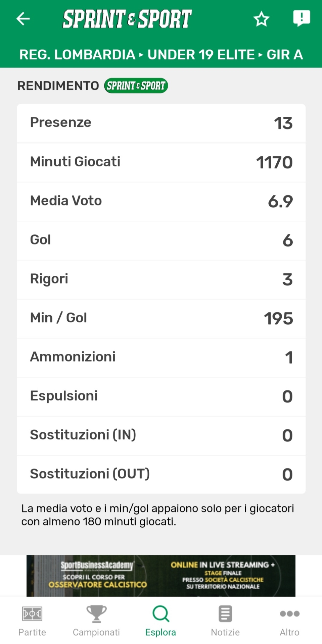Select the Presenze stat row

[161, 123]
